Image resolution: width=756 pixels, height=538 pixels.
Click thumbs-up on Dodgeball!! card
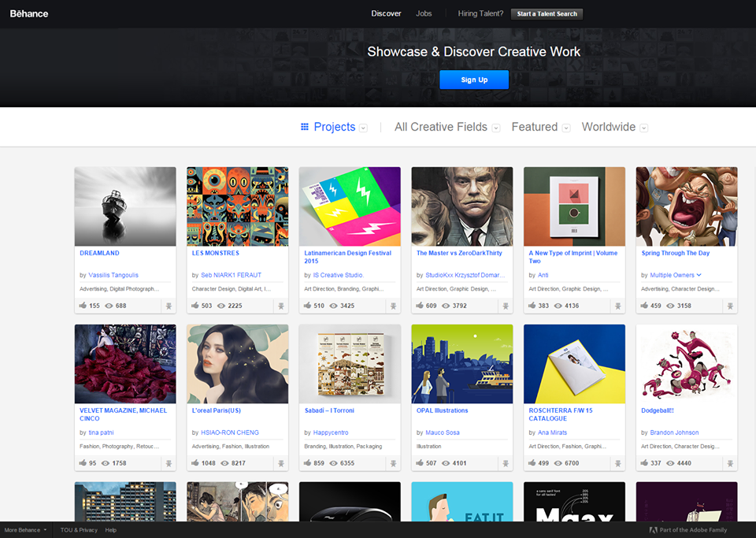(x=645, y=463)
